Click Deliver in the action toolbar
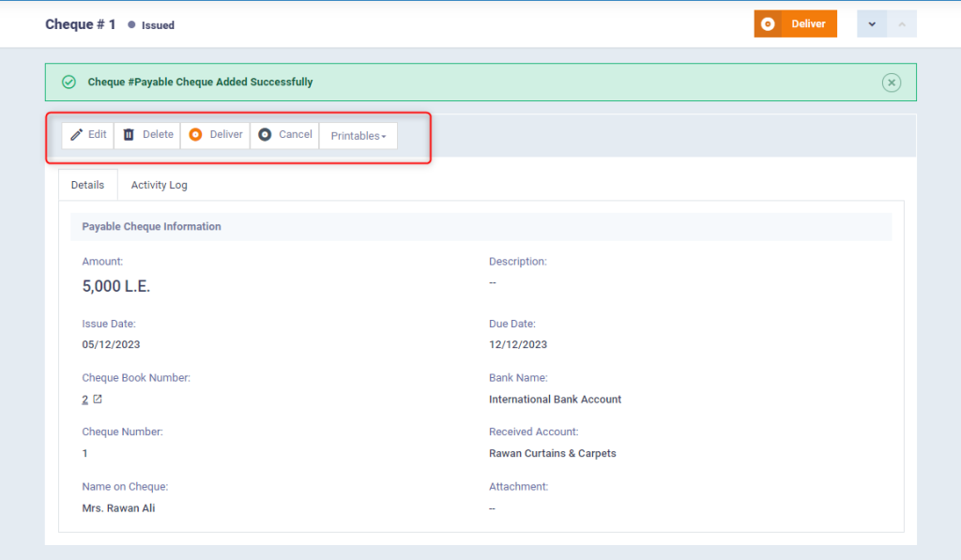Image resolution: width=961 pixels, height=560 pixels. 216,135
